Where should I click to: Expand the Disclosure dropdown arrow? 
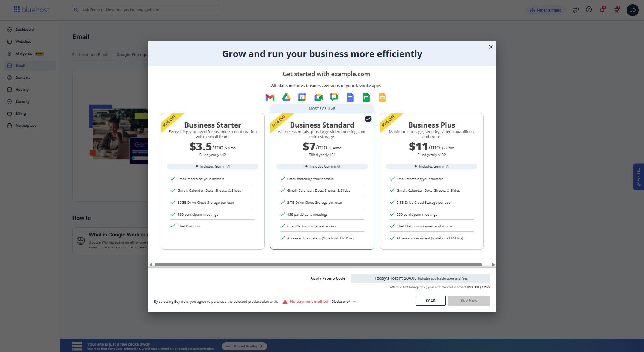(x=354, y=302)
